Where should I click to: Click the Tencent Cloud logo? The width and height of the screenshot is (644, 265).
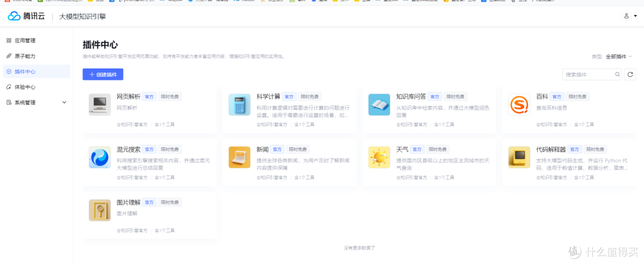26,16
